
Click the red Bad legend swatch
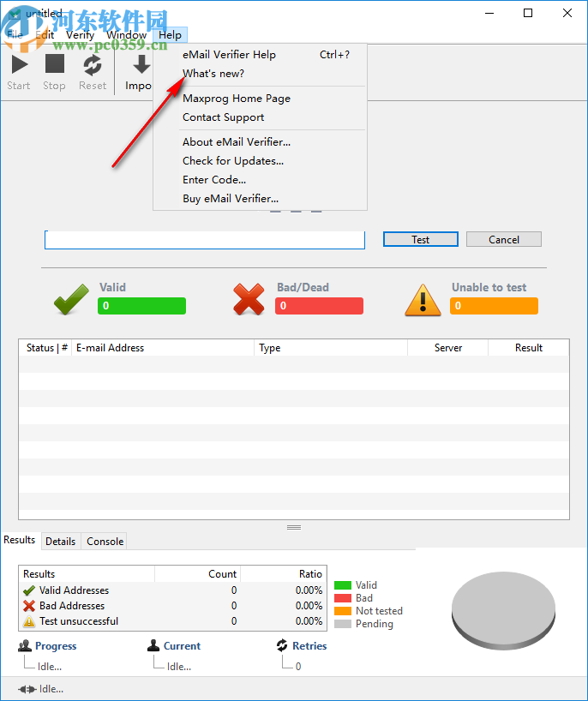(343, 598)
